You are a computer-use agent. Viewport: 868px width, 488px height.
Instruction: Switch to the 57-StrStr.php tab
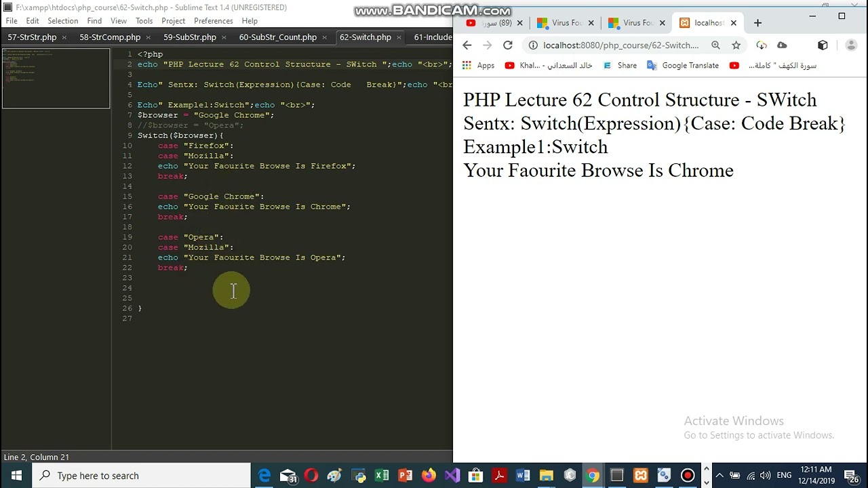coord(32,37)
